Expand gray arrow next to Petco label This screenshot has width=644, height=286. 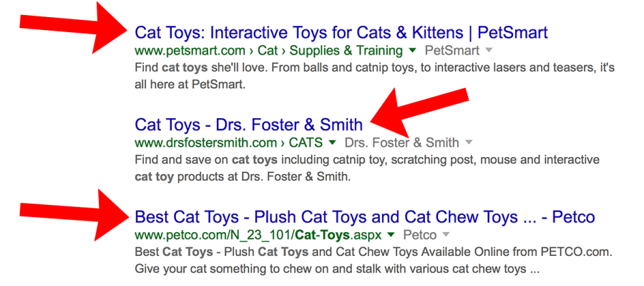[x=446, y=235]
